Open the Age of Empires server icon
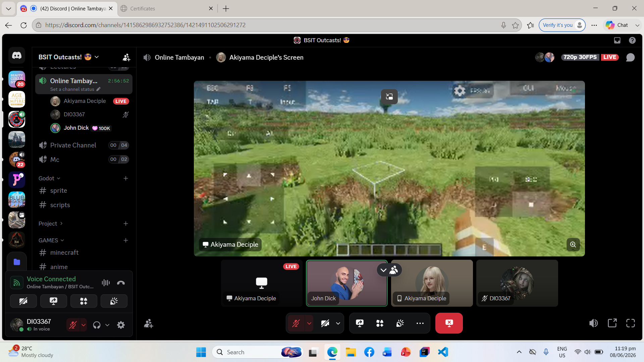This screenshot has height=362, width=644. point(17,99)
